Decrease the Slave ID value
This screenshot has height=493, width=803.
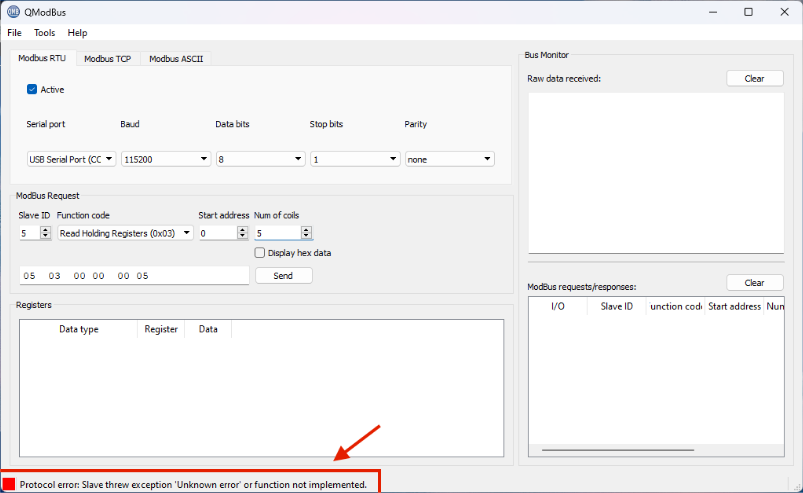click(x=46, y=236)
